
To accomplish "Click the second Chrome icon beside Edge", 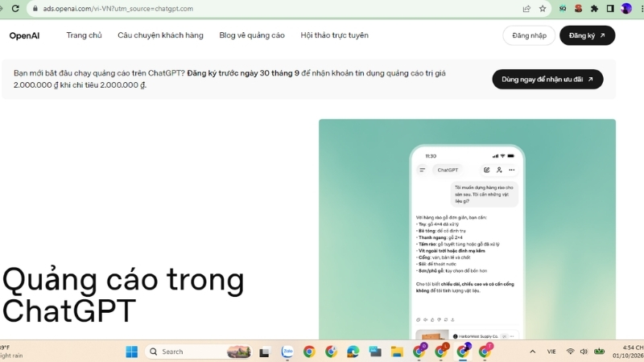I will coord(331,352).
